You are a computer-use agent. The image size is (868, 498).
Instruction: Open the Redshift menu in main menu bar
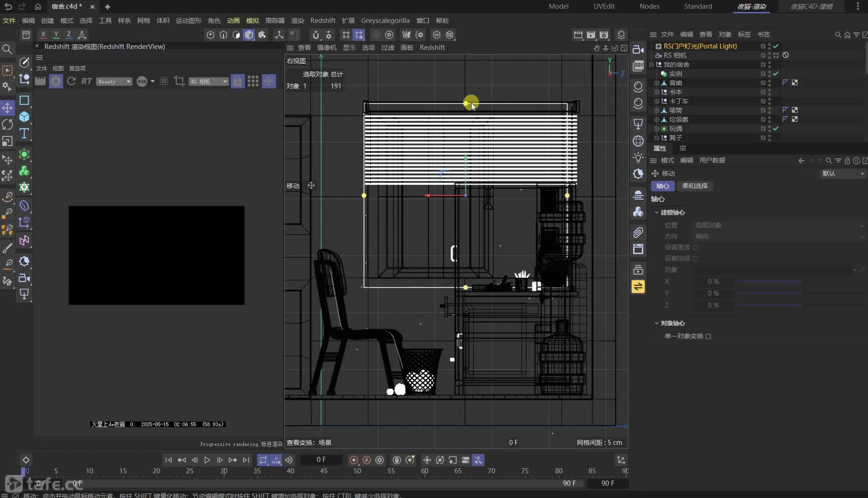(322, 20)
